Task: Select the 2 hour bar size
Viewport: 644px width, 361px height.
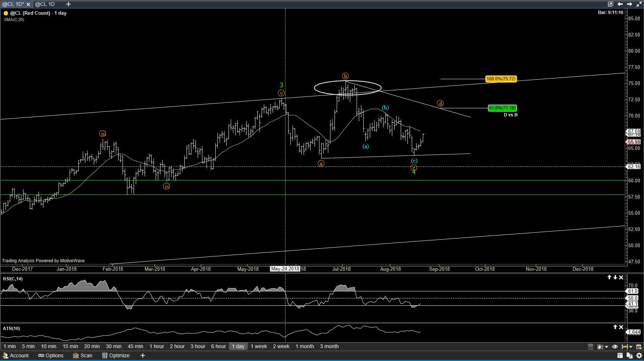Action: click(177, 346)
